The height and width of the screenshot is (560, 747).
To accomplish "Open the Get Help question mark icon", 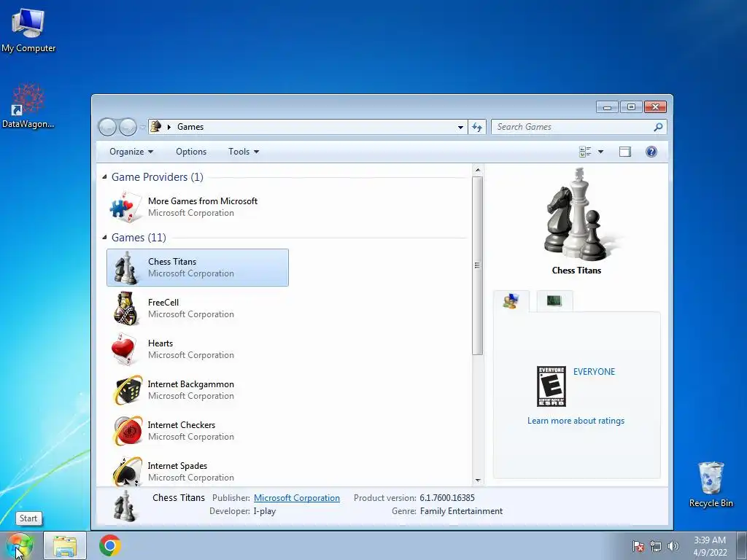I will (651, 152).
